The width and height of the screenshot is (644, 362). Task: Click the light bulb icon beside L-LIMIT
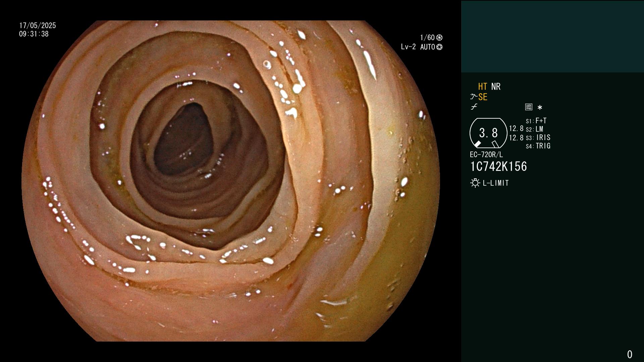[x=475, y=183]
